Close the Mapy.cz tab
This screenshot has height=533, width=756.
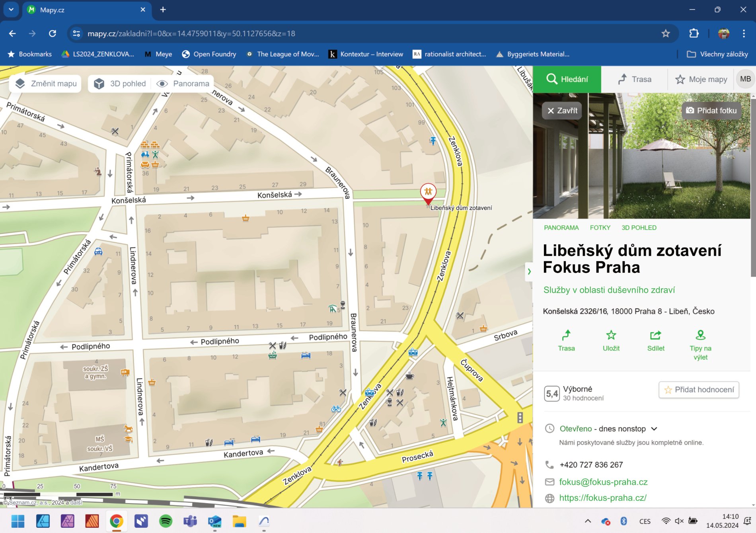tap(143, 10)
